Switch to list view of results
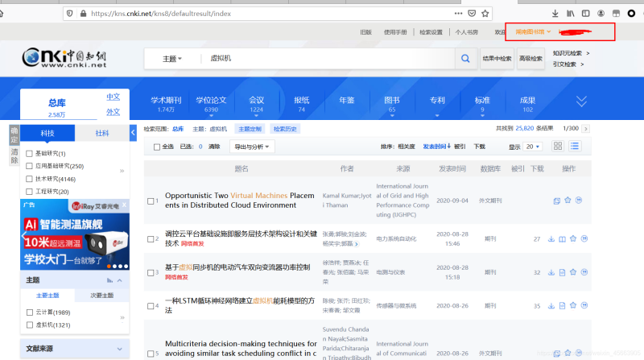644x360 pixels. (x=575, y=146)
